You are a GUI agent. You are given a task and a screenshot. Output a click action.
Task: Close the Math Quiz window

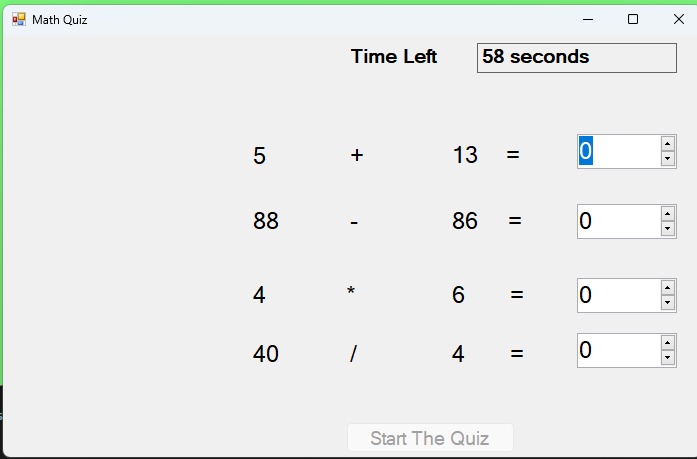678,19
